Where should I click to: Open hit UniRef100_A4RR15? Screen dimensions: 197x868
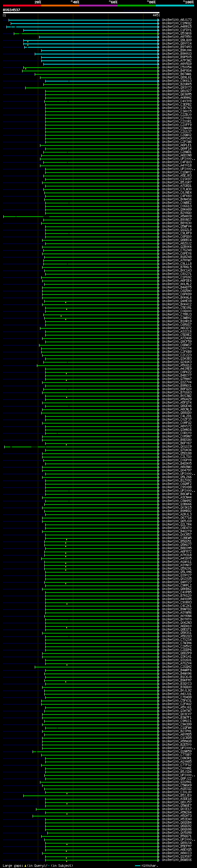(x=177, y=26)
